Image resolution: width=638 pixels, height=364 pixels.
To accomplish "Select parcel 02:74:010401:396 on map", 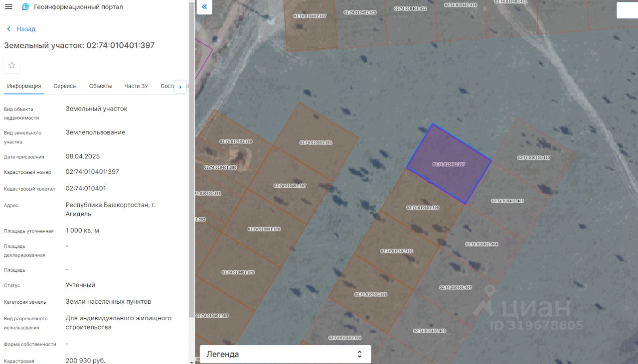I will [x=423, y=208].
